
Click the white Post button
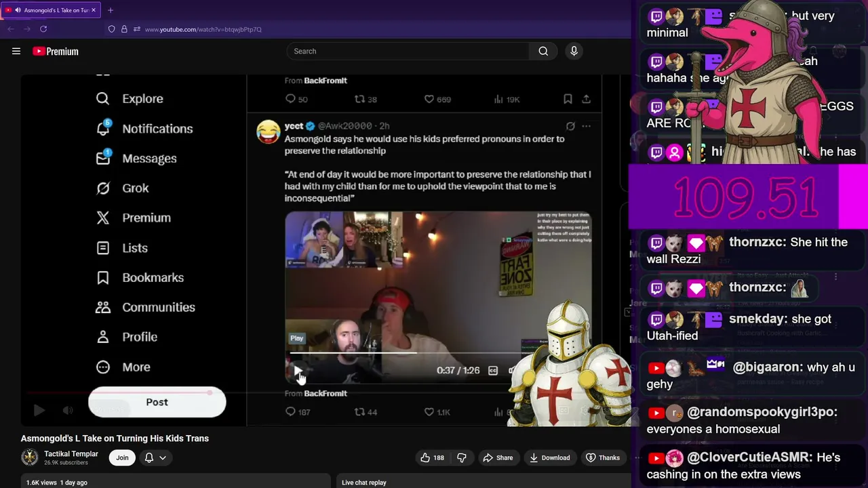[157, 403]
